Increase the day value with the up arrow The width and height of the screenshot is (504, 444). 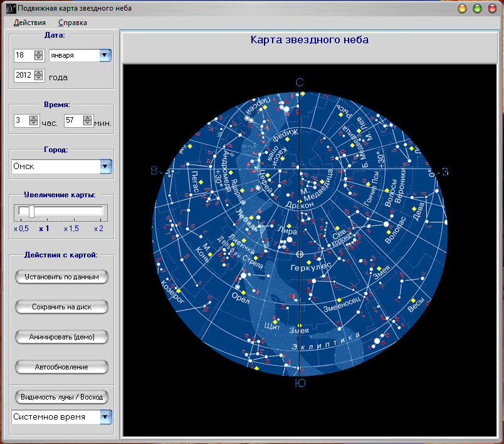point(39,53)
